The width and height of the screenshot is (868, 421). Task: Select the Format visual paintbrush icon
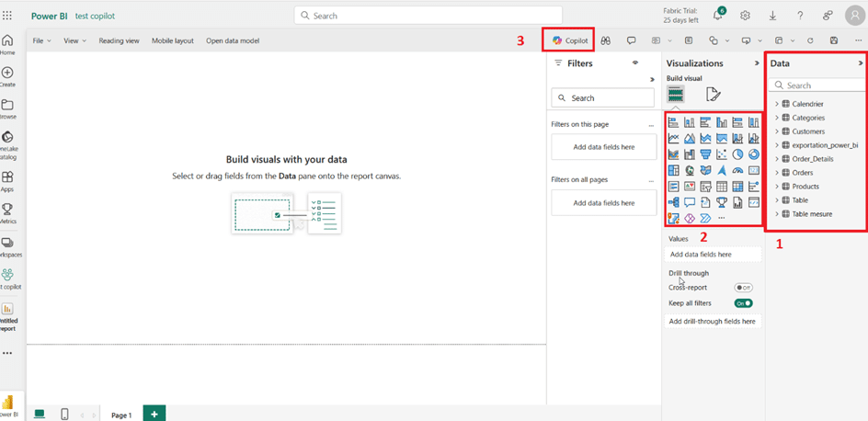point(713,95)
